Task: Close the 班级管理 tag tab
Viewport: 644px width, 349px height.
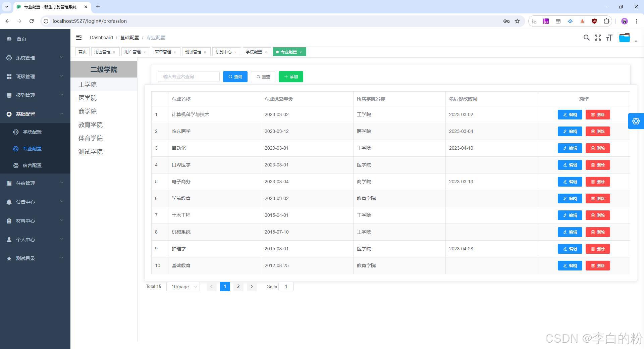Action: 205,52
